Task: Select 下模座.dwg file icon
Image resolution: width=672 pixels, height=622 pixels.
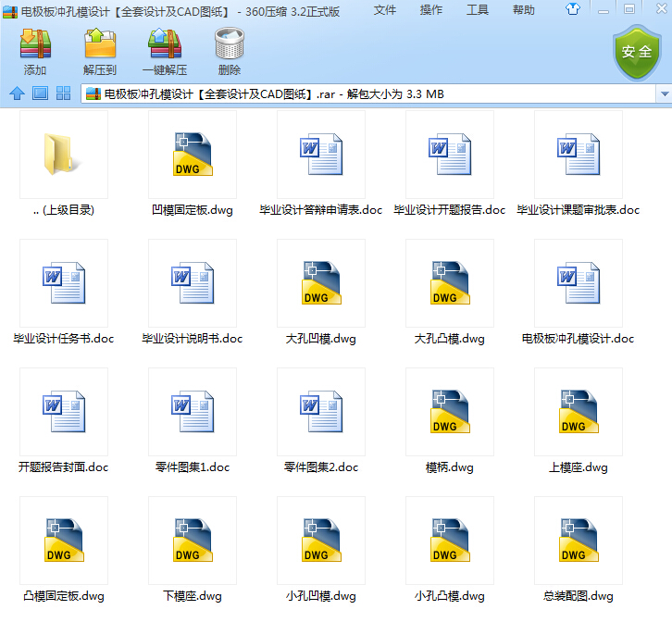Action: tap(193, 541)
